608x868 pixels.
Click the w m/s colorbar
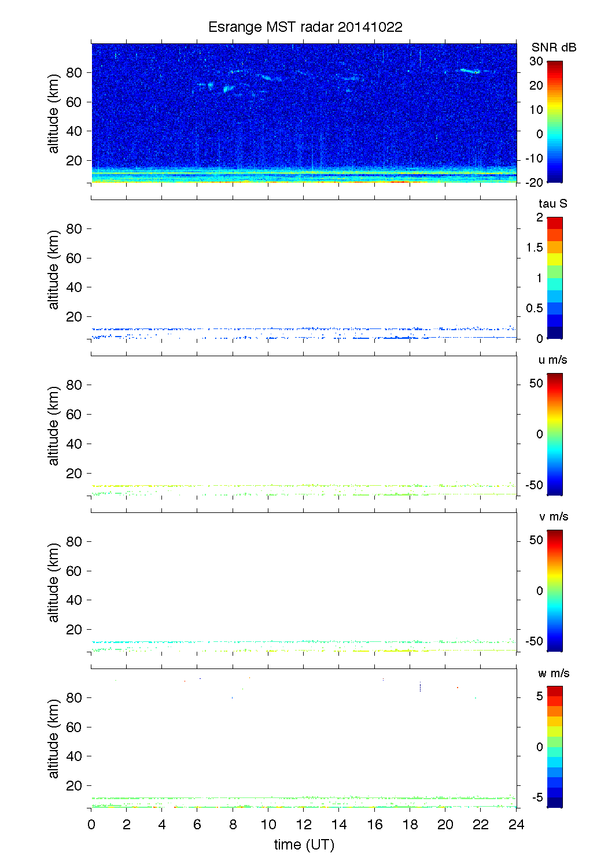point(554,747)
